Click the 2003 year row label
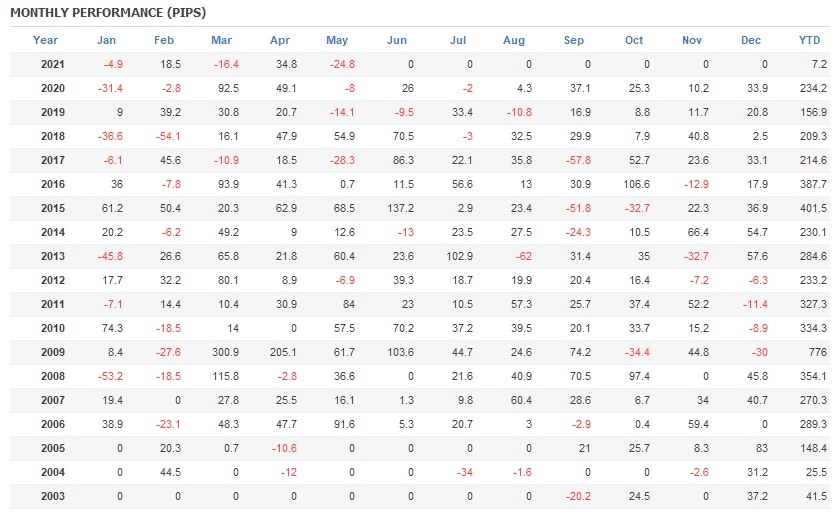 [52, 496]
